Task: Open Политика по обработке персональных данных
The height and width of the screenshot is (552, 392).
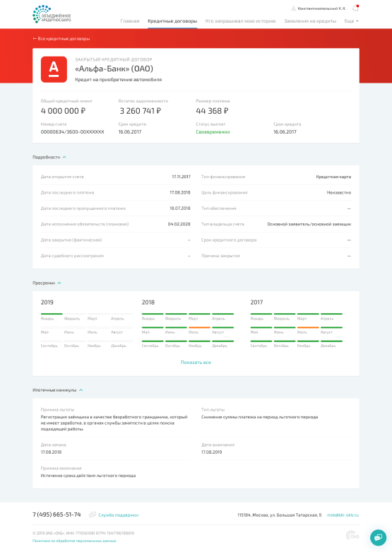Action: (x=74, y=541)
